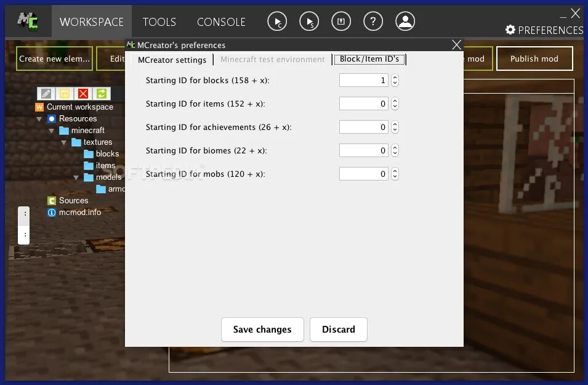Click the MCreator logo icon
This screenshot has width=588, height=385.
pos(27,21)
